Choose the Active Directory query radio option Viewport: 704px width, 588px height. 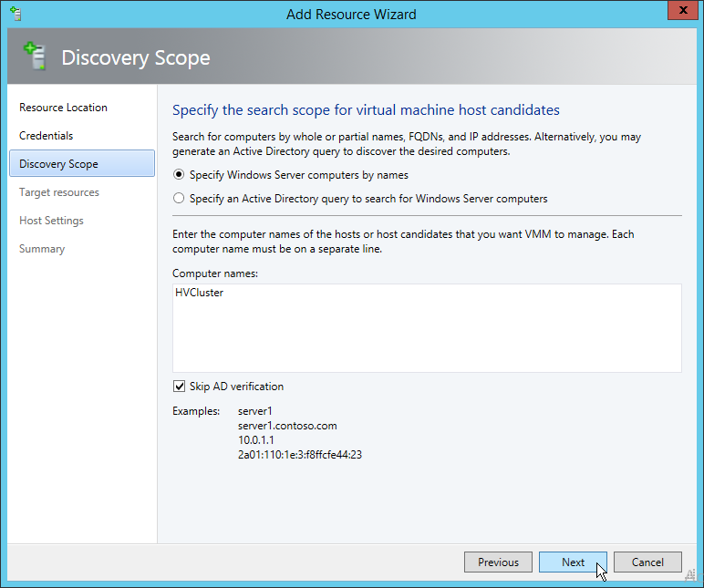click(180, 198)
